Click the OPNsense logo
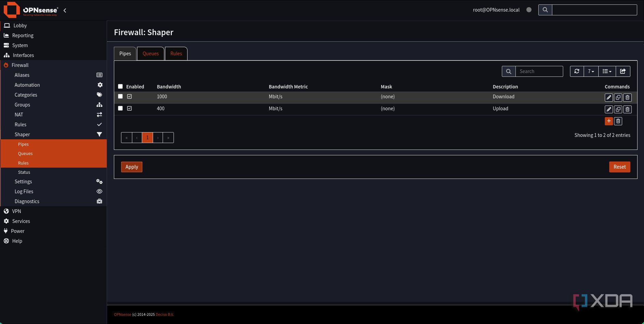The image size is (644, 324). tap(31, 10)
